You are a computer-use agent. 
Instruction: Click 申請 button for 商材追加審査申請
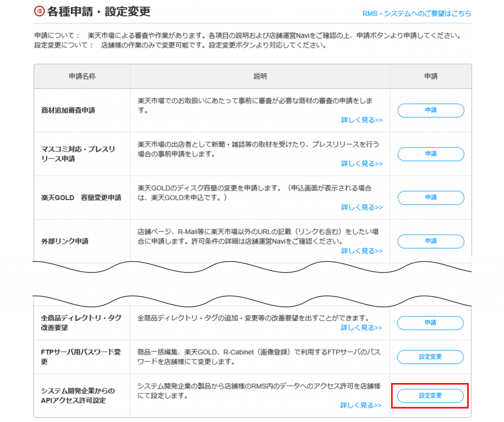[431, 110]
